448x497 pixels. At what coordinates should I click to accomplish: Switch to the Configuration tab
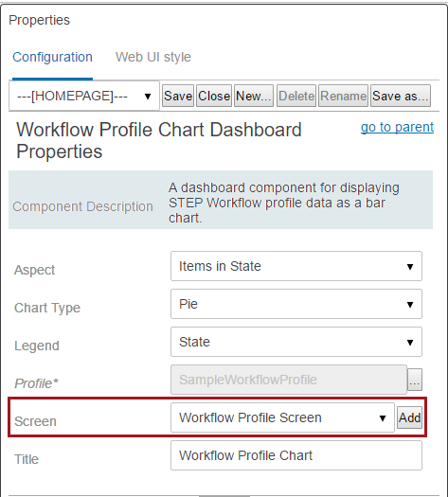53,58
